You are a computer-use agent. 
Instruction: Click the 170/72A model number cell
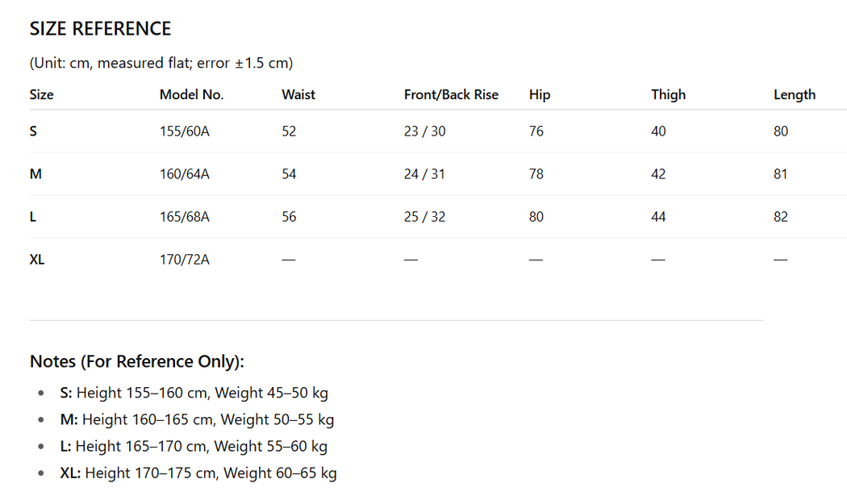click(184, 260)
